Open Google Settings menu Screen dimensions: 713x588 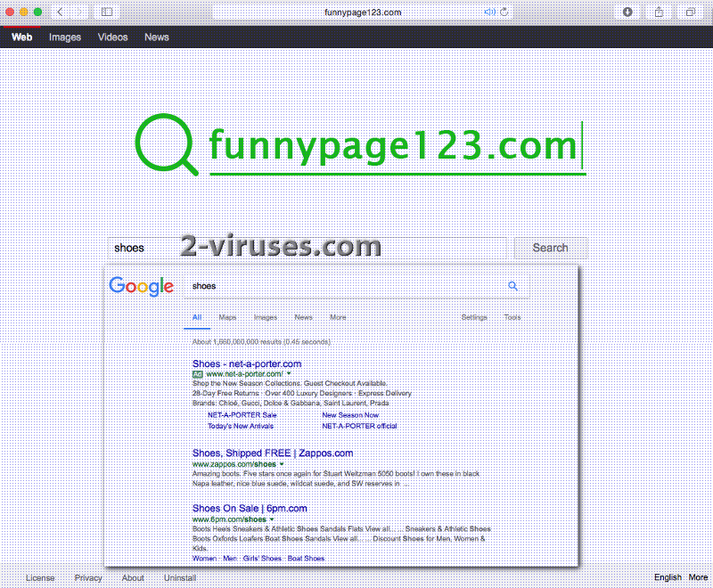pos(474,318)
